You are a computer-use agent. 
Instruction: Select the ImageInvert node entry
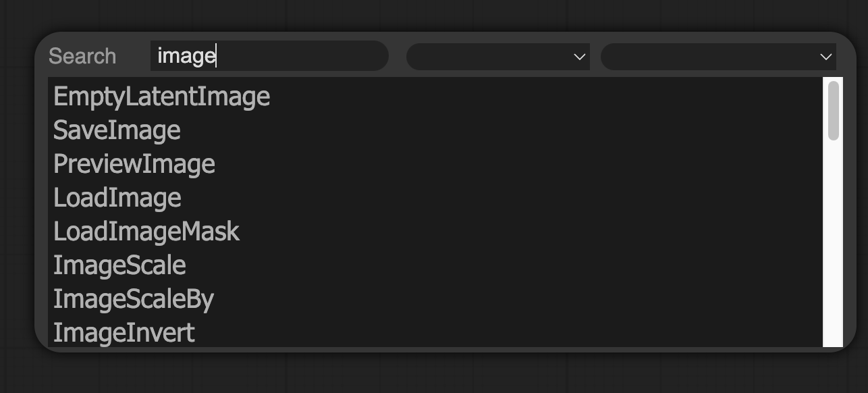point(124,332)
